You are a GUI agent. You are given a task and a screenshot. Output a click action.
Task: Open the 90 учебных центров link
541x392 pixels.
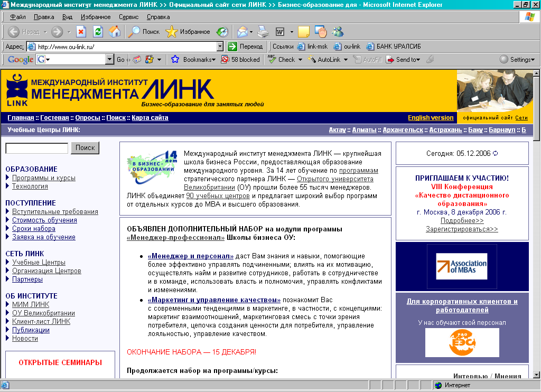pos(218,196)
